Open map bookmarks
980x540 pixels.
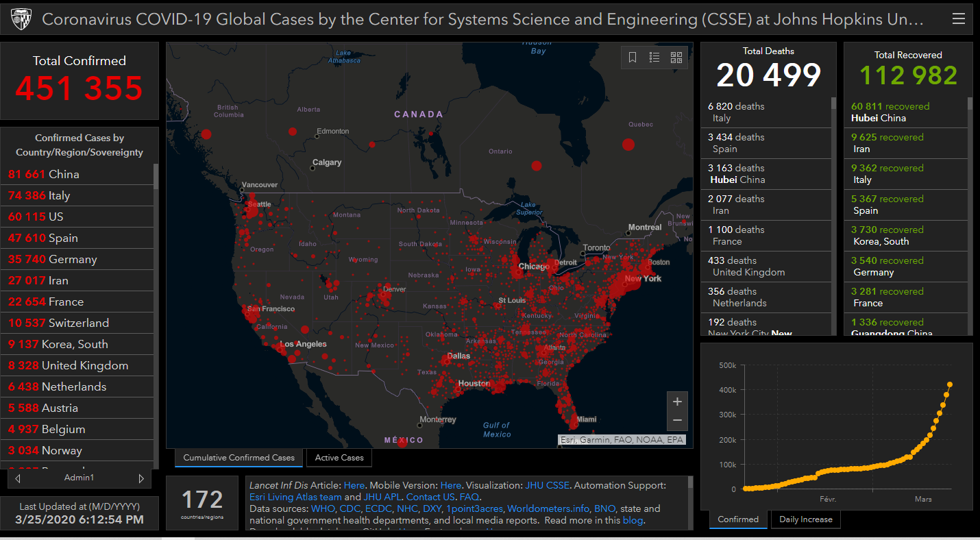click(x=633, y=58)
